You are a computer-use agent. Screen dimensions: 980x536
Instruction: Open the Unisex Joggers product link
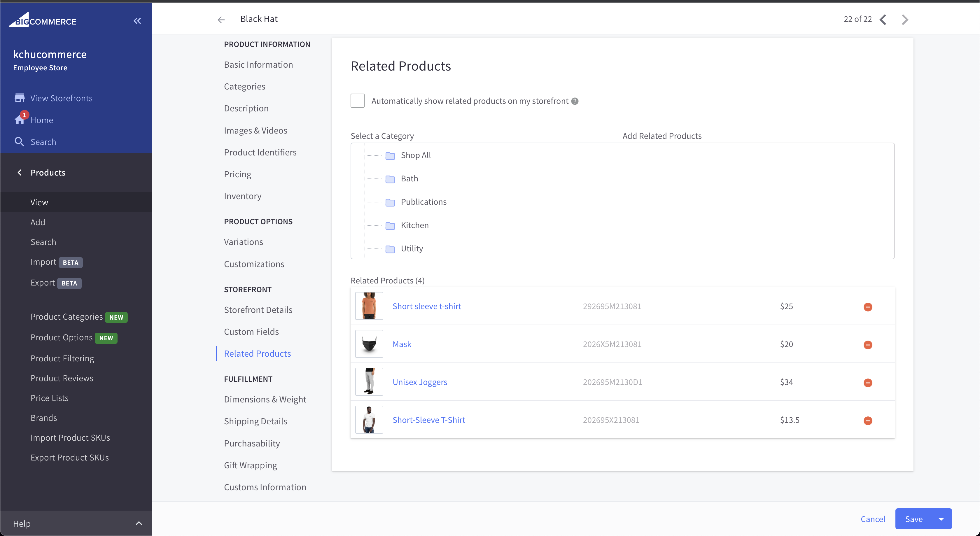click(420, 382)
